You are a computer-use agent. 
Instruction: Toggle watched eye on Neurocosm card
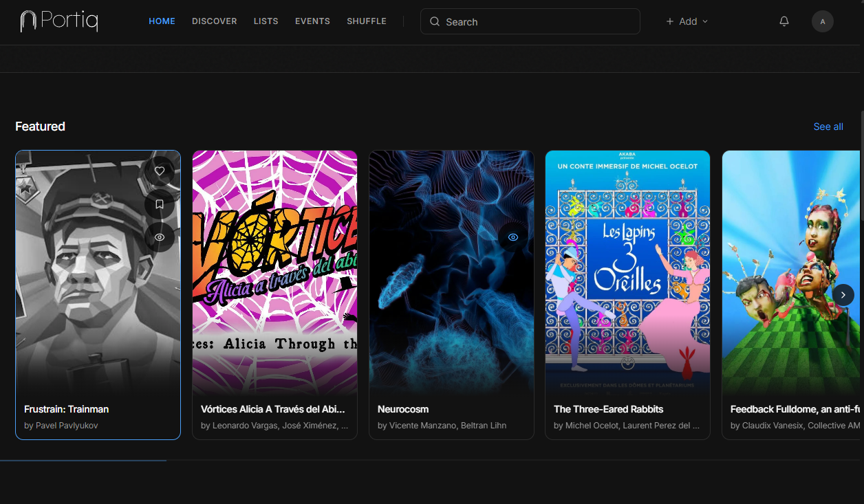(512, 237)
